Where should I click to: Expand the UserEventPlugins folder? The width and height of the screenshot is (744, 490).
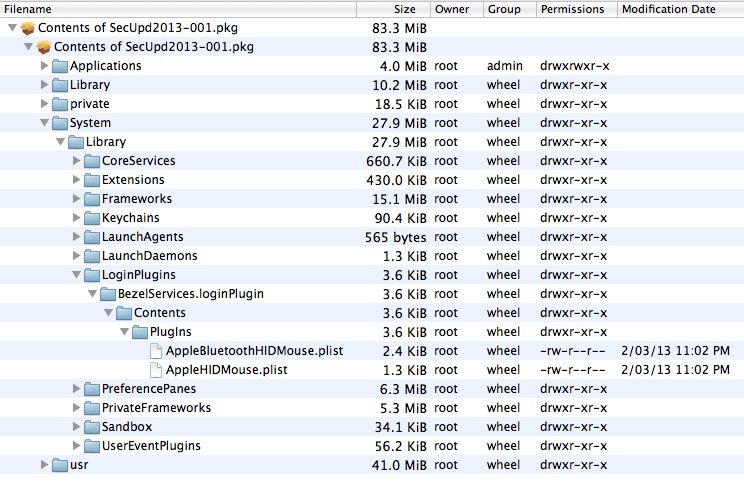(x=77, y=445)
